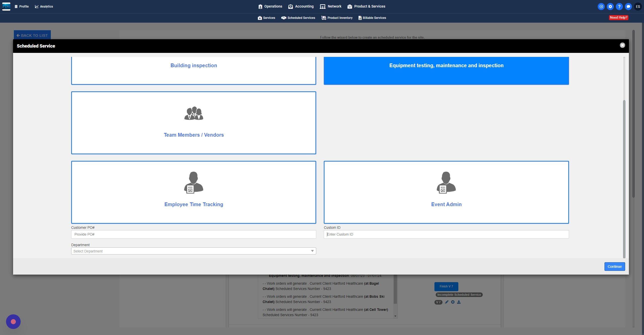Open the settings gear icon in header

coord(610,7)
